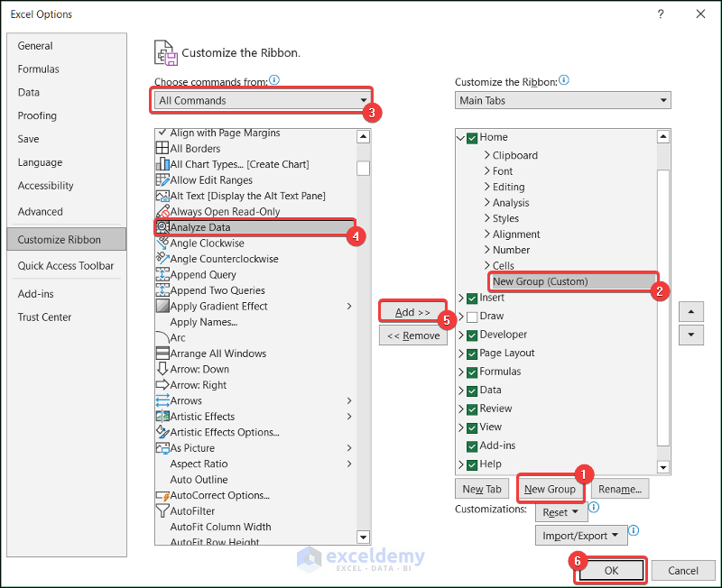The width and height of the screenshot is (722, 588).
Task: Click the info icon beside Customize the Ribbon label
Action: tap(563, 80)
